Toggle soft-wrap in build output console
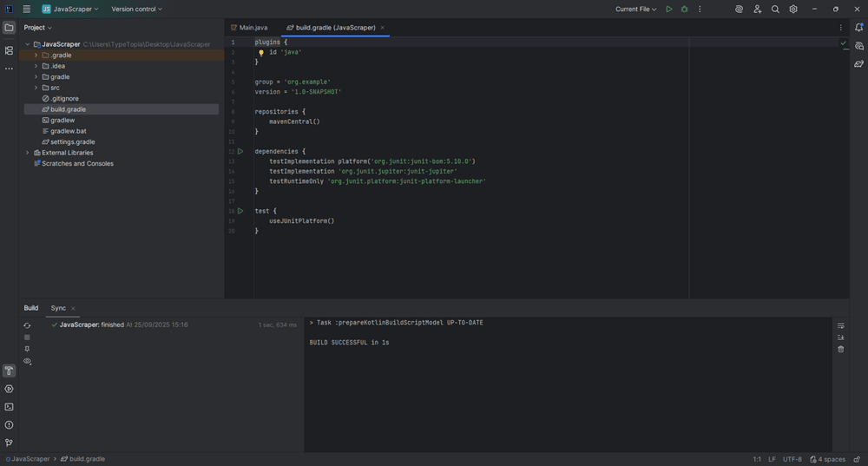 840,325
